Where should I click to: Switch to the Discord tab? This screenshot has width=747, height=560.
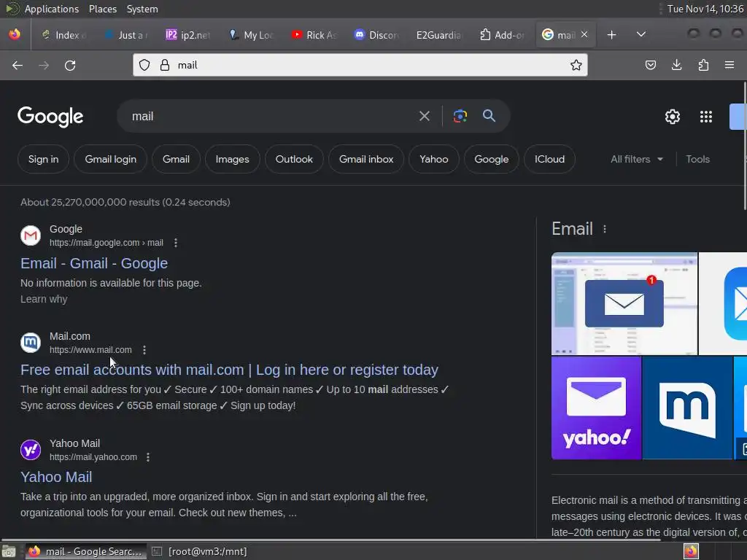[x=376, y=35]
